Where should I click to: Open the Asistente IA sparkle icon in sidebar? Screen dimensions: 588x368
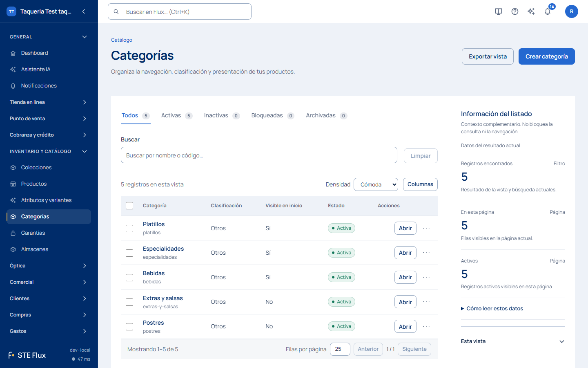[13, 70]
